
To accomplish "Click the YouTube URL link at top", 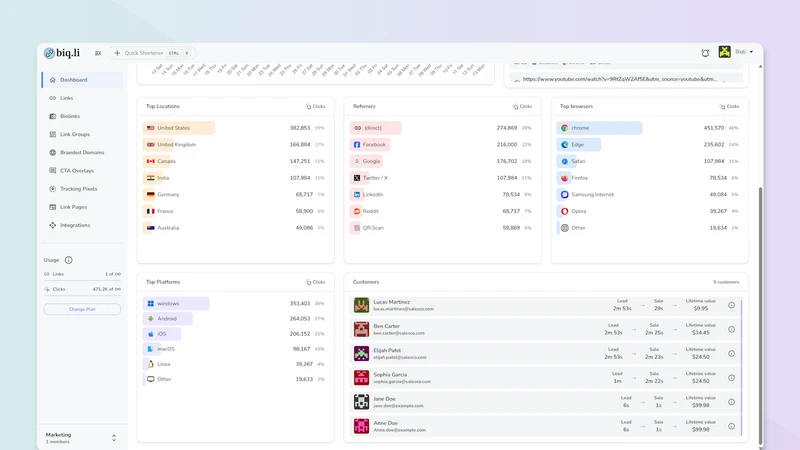I will pyautogui.click(x=620, y=80).
